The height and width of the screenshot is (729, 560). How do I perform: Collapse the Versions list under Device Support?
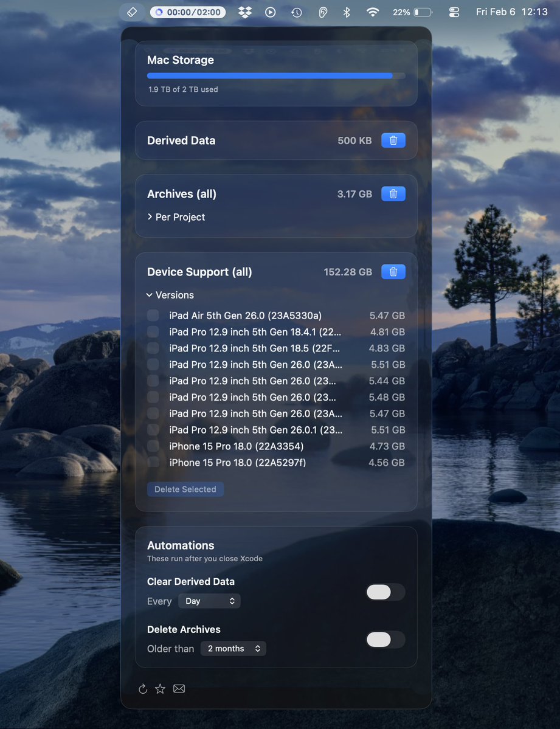pyautogui.click(x=170, y=295)
